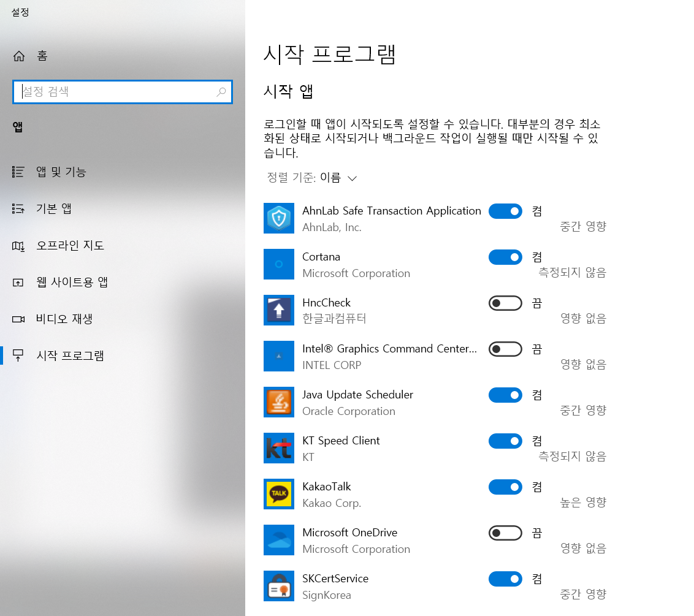
Task: Click the Oracle Corporation publisher text
Action: 349,411
